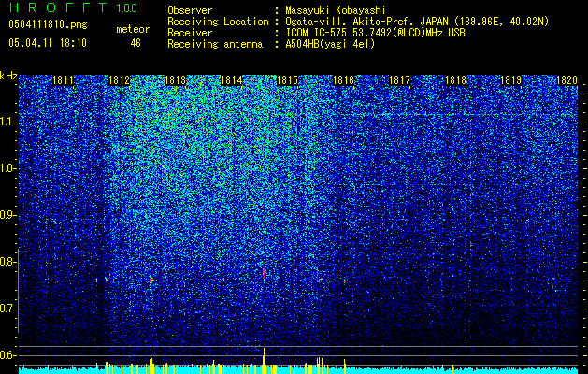The height and width of the screenshot is (374, 588).
Task: Click the 1817 time marker
Action: pyautogui.click(x=400, y=80)
